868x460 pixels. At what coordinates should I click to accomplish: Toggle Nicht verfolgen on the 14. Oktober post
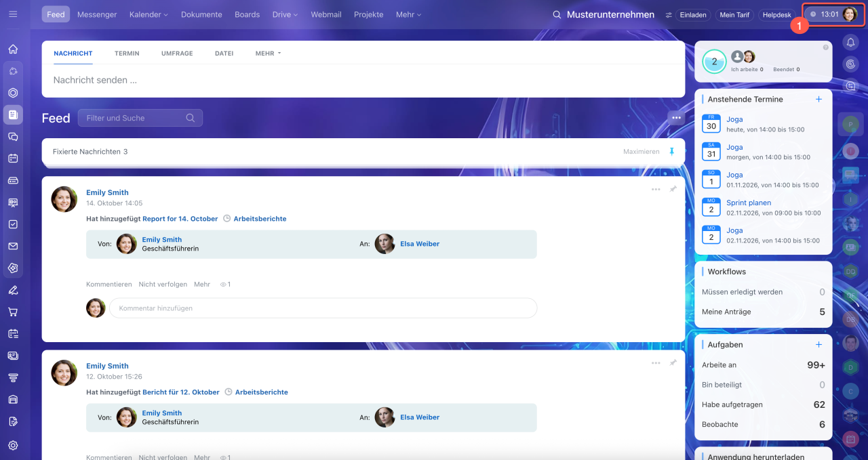pyautogui.click(x=163, y=285)
